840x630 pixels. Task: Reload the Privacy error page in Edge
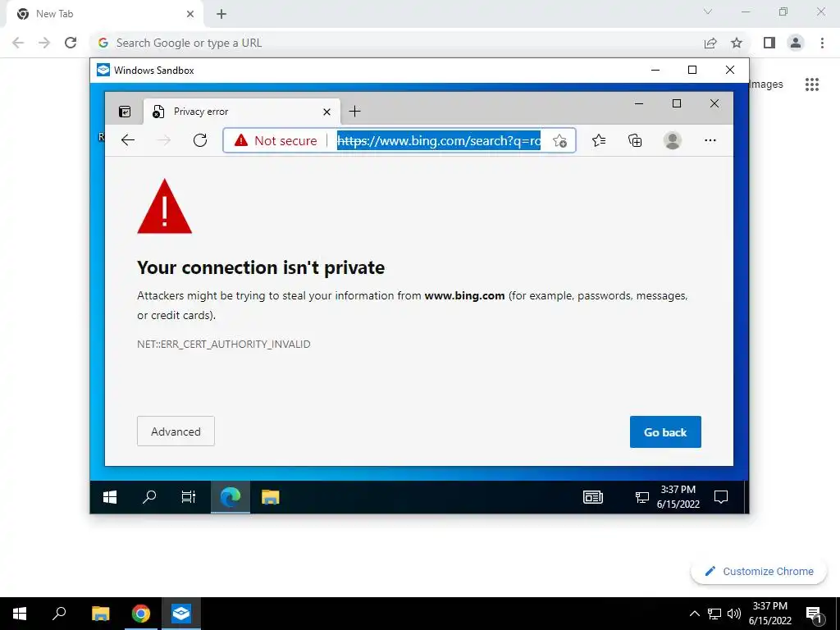(x=200, y=140)
